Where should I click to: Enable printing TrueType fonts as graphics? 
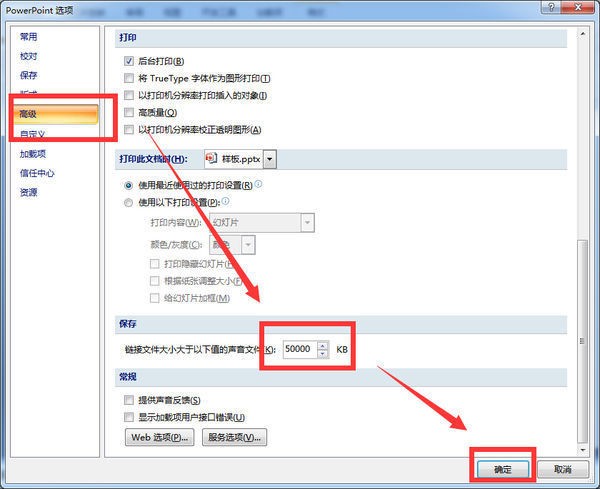click(x=129, y=78)
